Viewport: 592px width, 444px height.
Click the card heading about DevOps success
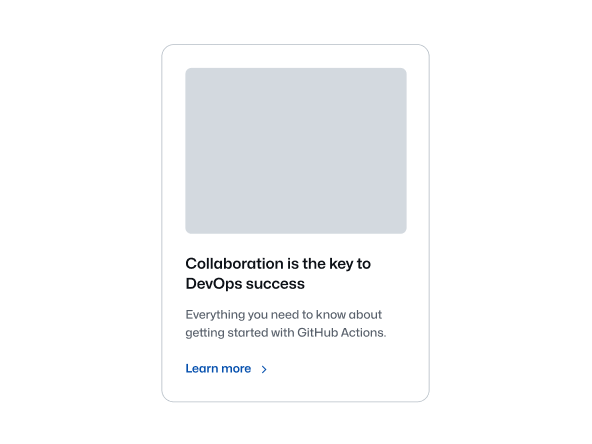278,273
